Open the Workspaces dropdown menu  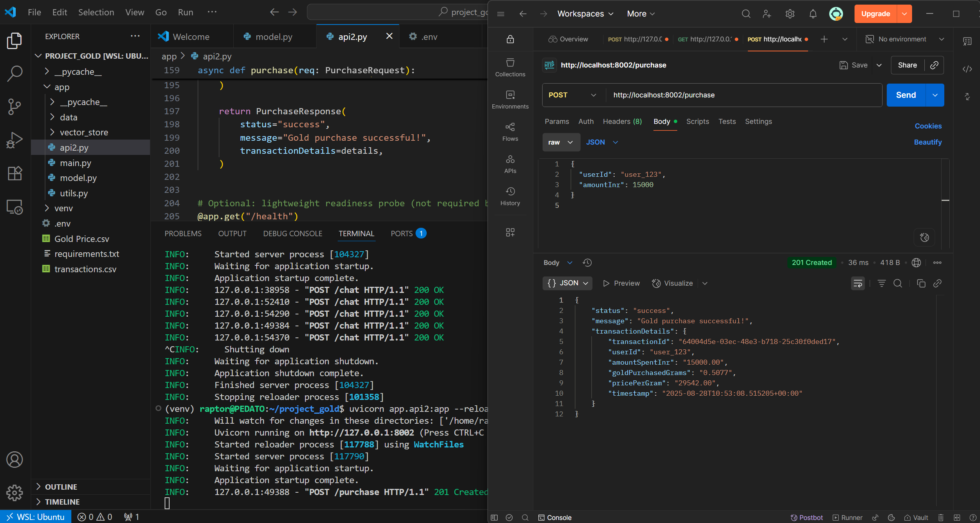click(x=585, y=14)
